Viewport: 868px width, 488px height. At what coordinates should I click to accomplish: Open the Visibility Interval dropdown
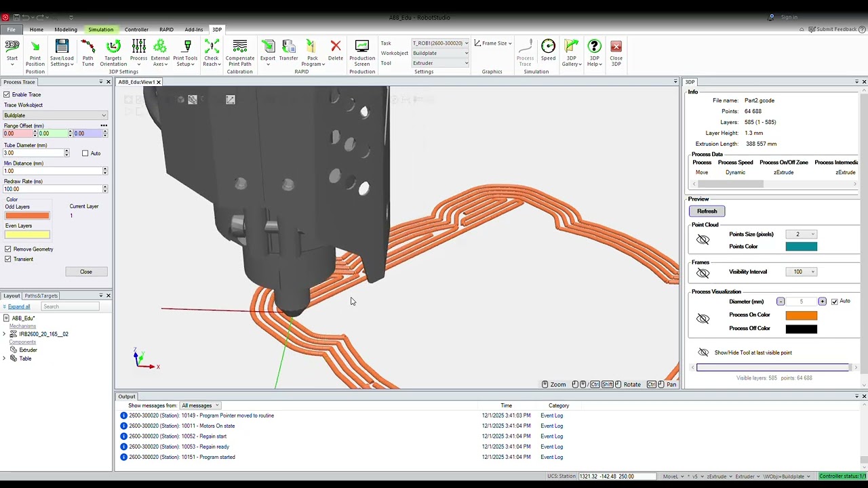tap(801, 272)
